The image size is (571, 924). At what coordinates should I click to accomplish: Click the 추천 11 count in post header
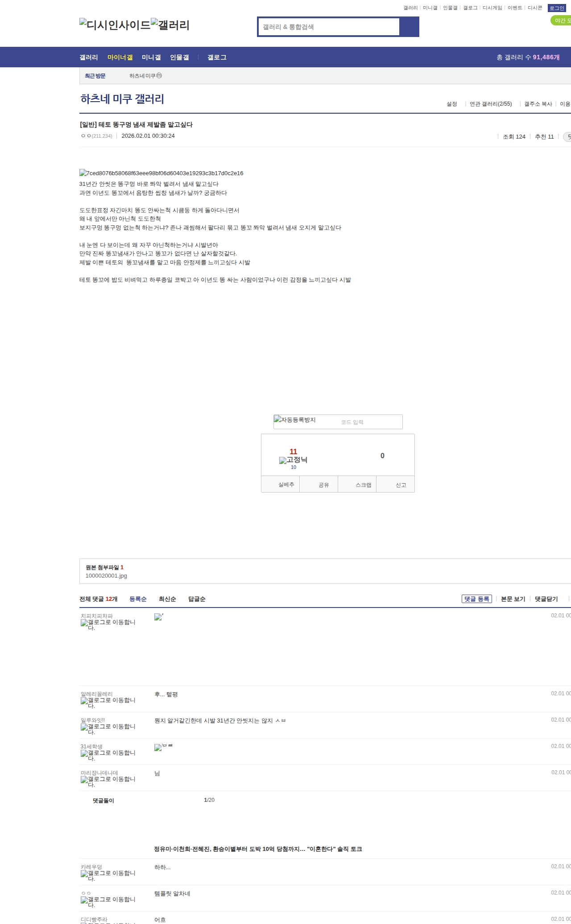click(x=544, y=137)
